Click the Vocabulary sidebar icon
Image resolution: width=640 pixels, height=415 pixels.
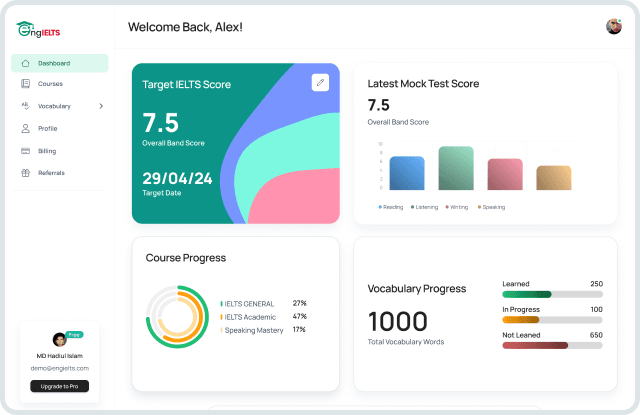25,106
